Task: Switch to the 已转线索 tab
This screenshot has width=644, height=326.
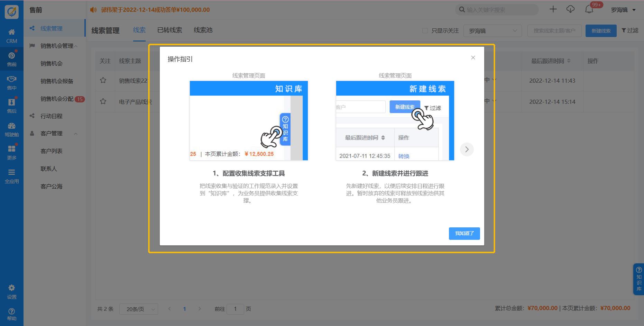Action: click(x=169, y=30)
